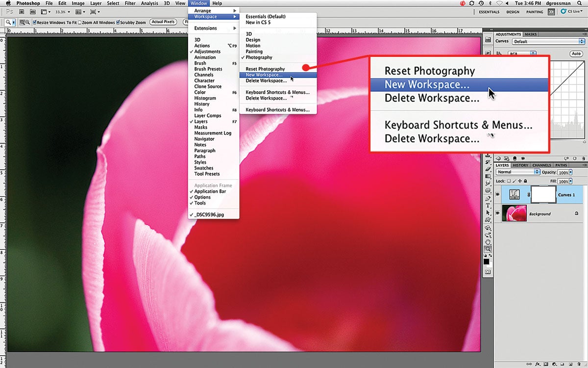
Task: Click the black foreground color swatch
Action: 486,261
